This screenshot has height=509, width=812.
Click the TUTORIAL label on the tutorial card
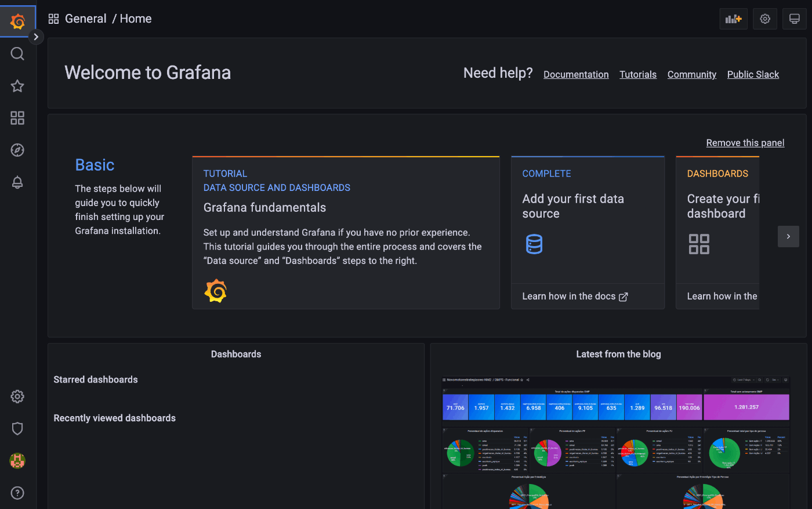point(225,174)
